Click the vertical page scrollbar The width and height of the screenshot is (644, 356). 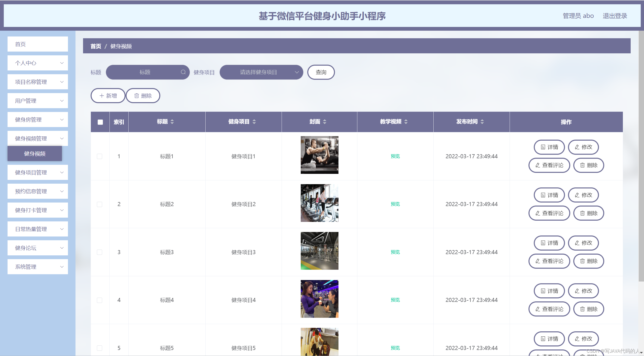tap(641, 156)
